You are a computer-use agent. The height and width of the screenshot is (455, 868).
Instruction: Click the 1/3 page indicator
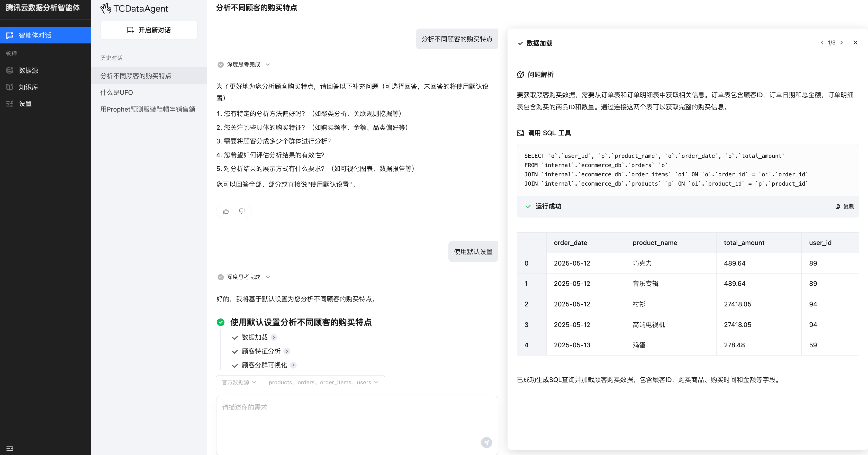pos(831,42)
